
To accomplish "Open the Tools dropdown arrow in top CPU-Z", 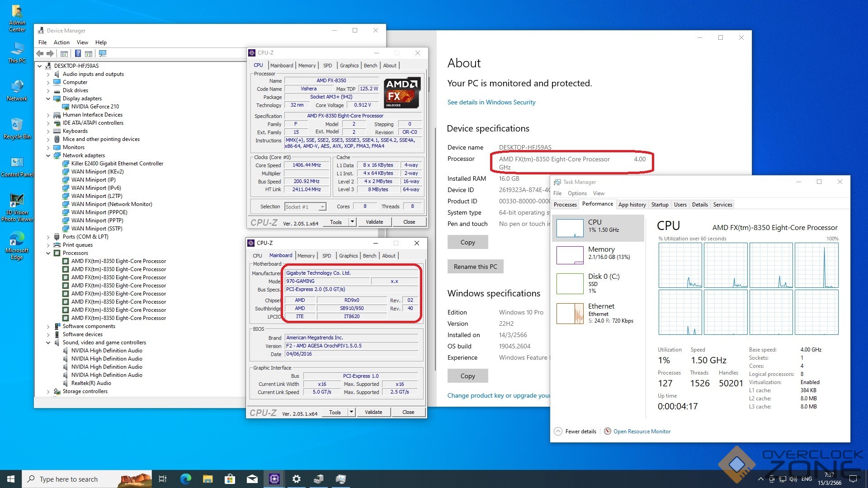I will pos(352,222).
